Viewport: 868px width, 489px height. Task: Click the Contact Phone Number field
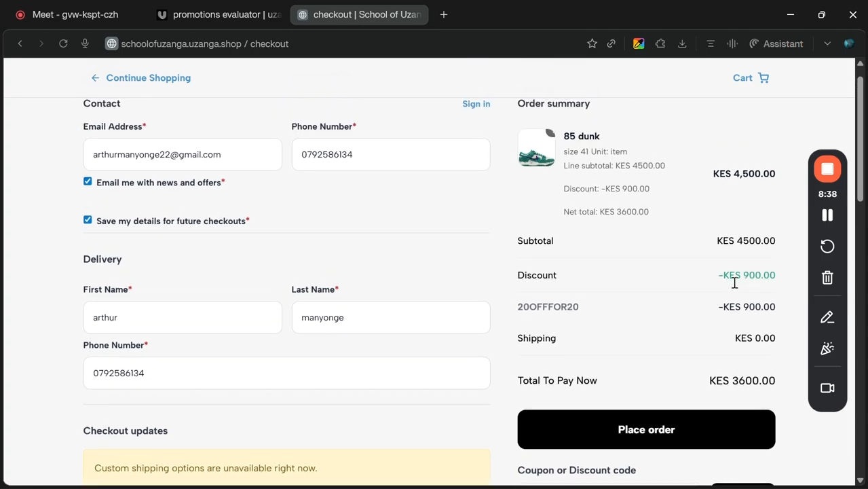pos(391,154)
